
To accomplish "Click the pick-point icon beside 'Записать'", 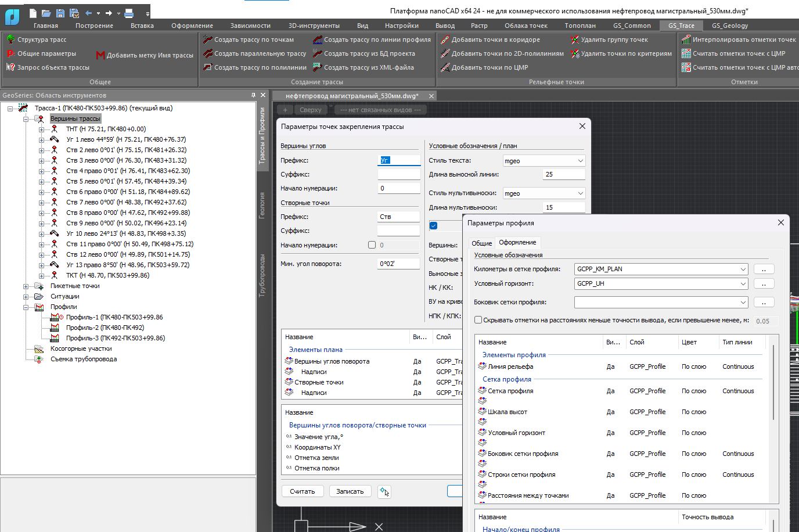I will tap(384, 491).
